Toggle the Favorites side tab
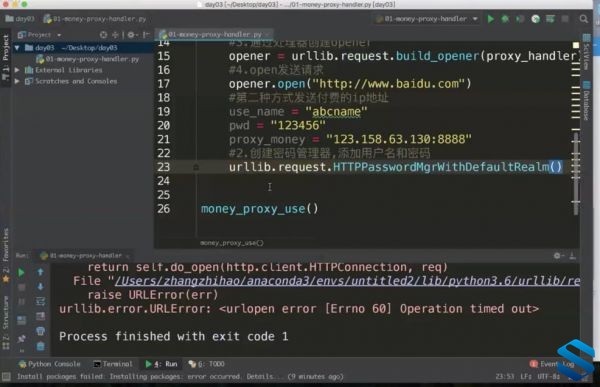 click(5, 255)
